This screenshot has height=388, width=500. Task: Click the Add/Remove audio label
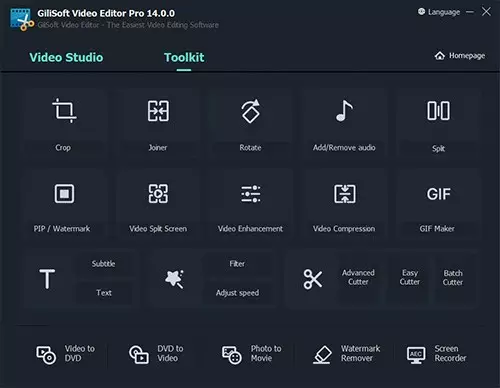coord(344,147)
